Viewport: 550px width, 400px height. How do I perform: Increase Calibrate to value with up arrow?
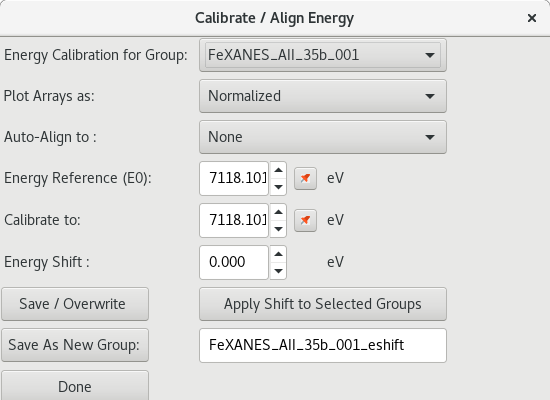pyautogui.click(x=279, y=212)
